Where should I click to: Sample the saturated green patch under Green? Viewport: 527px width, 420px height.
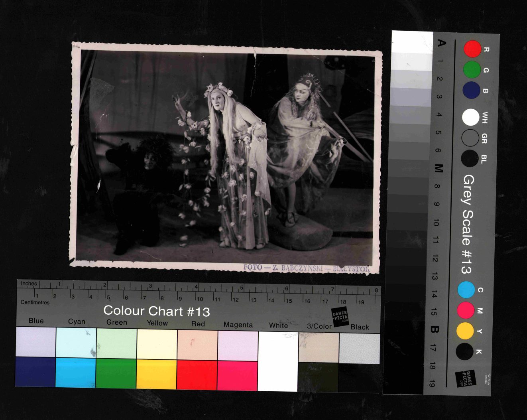(x=116, y=373)
